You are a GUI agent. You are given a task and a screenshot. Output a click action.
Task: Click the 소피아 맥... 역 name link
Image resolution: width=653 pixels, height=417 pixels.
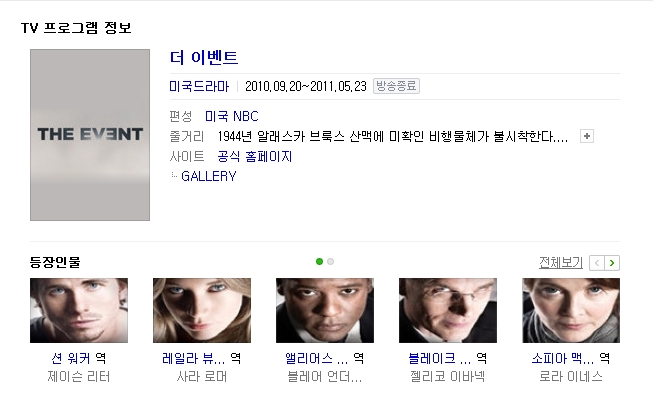[x=571, y=358]
